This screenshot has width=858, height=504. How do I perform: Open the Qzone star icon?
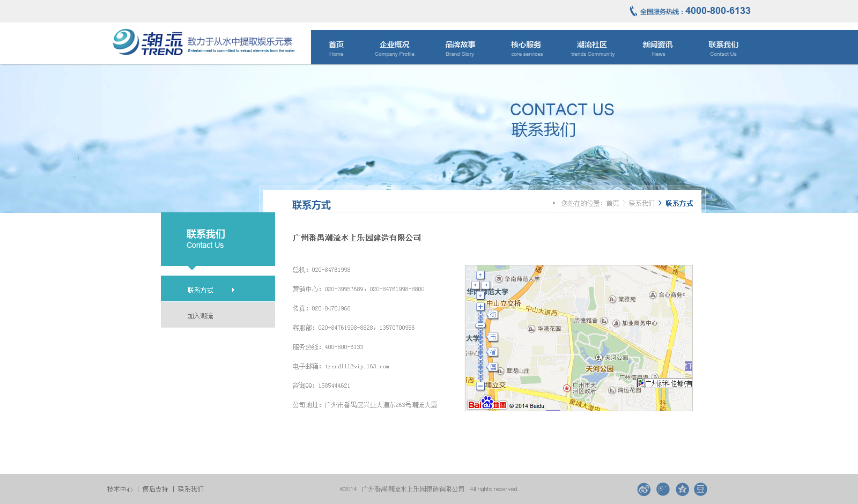[x=682, y=489]
